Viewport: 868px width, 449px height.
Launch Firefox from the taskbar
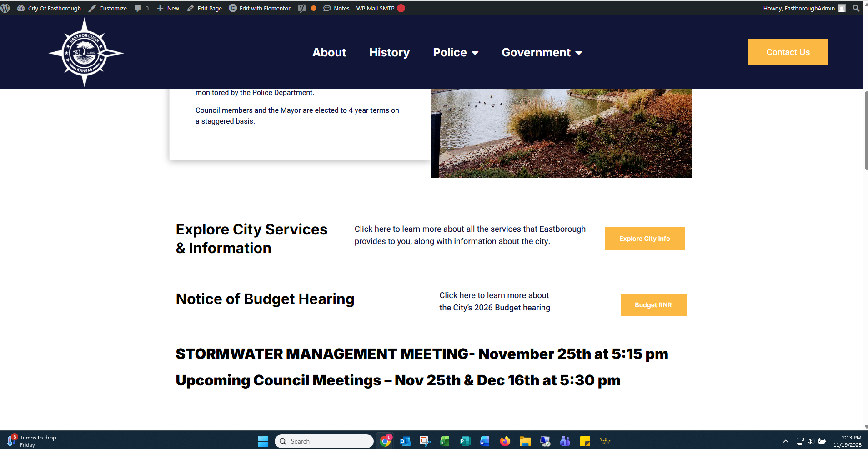505,441
